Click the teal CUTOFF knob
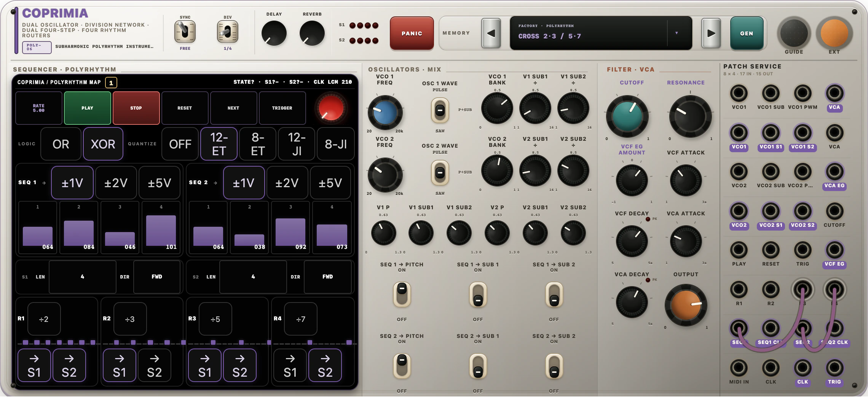868x398 pixels. (627, 116)
